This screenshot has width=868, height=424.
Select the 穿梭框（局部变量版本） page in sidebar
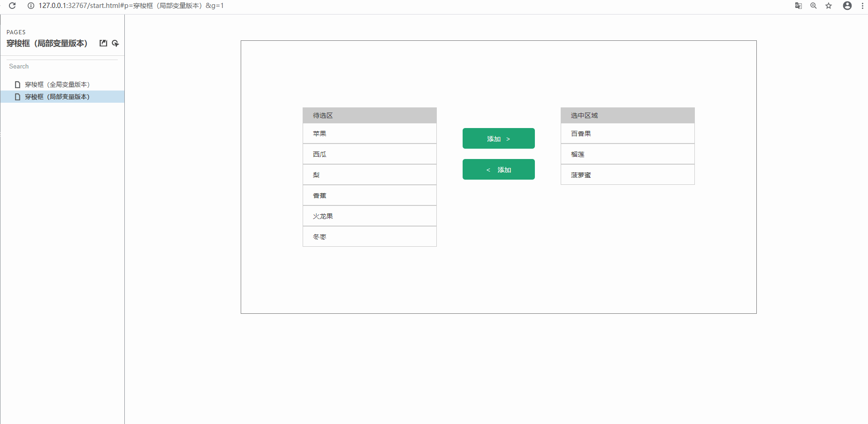click(57, 97)
